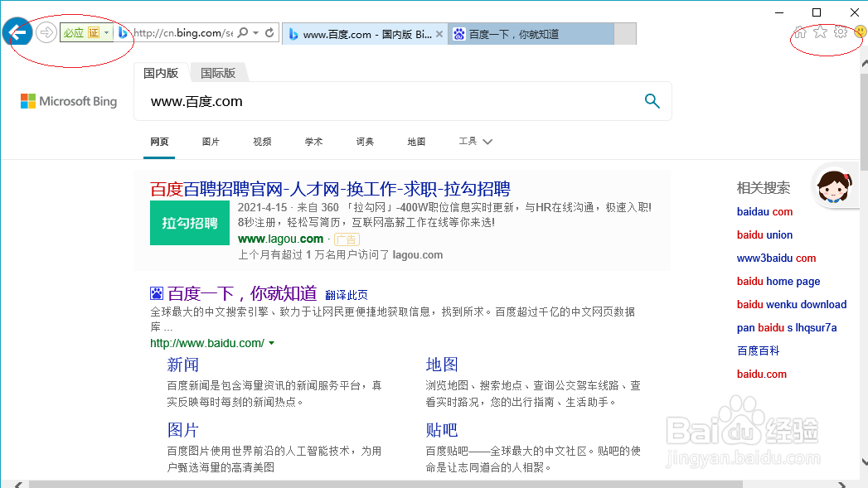The height and width of the screenshot is (488, 868).
Task: Click the address bar search magnifier icon
Action: coord(242,32)
